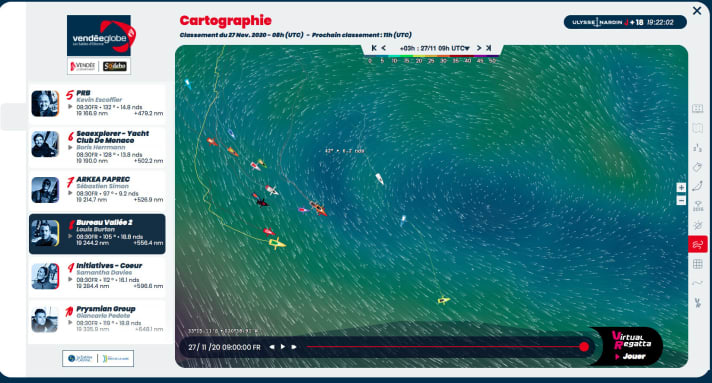The width and height of the screenshot is (712, 383).
Task: Expand ARKEA PAPREC details with its small triangle
Action: pyautogui.click(x=70, y=193)
